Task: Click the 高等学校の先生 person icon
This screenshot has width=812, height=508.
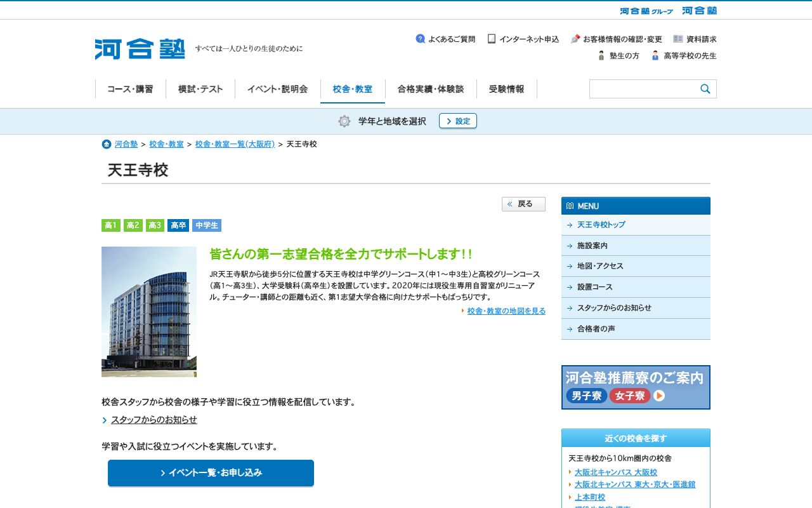Action: click(x=655, y=55)
